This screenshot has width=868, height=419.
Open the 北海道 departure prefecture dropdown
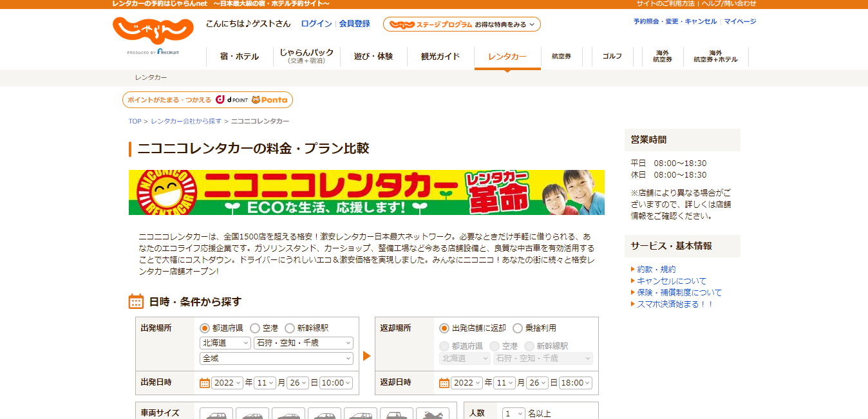[225, 343]
